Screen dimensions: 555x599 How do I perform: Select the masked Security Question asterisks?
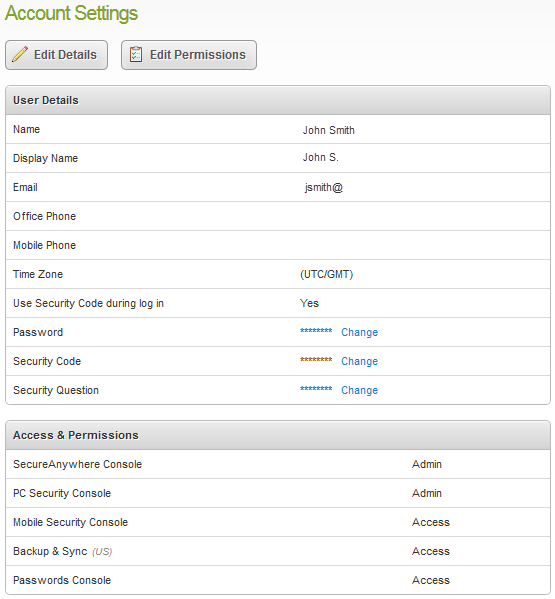(316, 389)
